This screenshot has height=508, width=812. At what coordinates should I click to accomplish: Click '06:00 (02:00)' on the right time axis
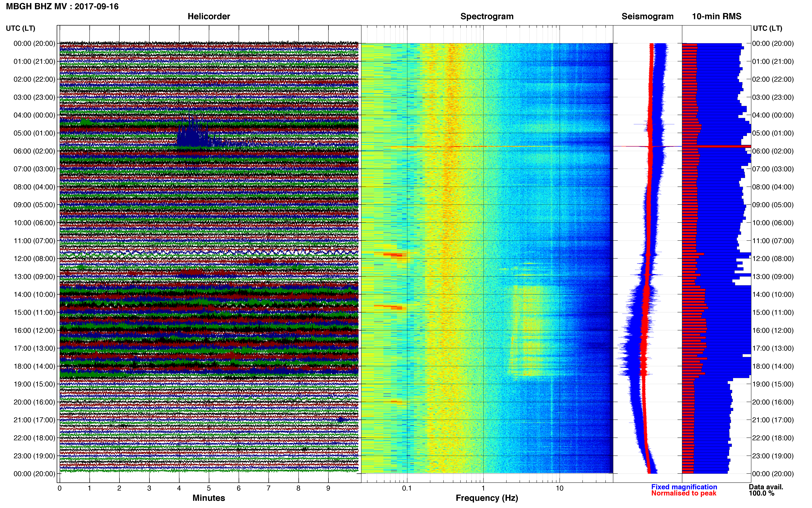(x=773, y=151)
